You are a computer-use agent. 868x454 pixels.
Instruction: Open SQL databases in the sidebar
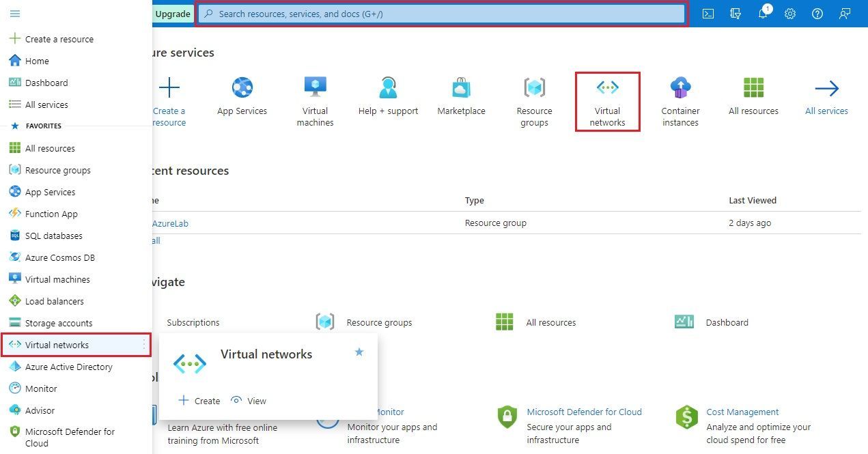tap(54, 236)
